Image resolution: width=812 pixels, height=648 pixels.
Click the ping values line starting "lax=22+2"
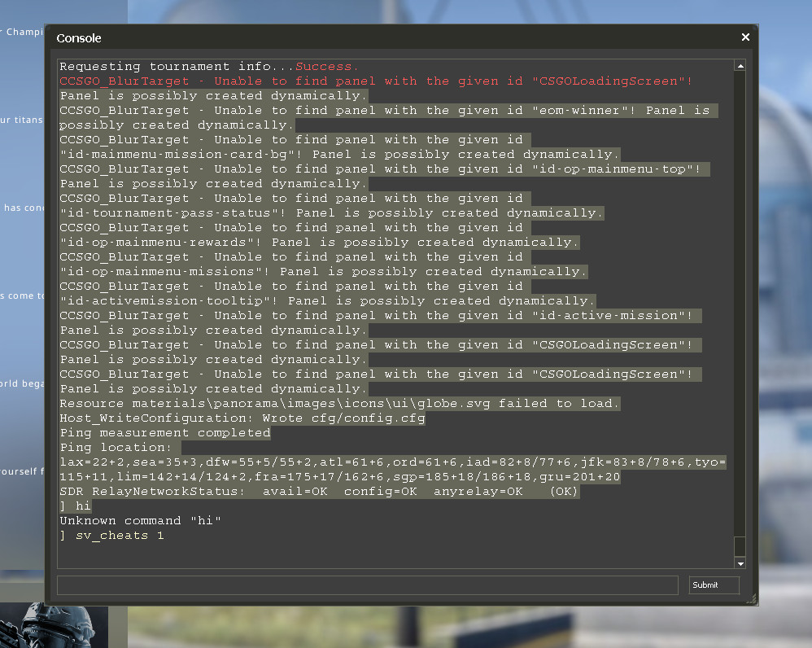pos(392,462)
